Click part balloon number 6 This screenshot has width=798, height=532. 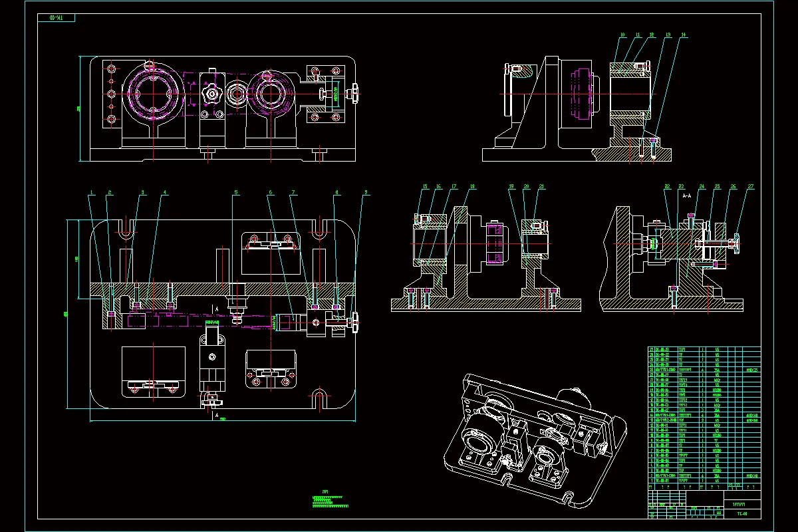[x=270, y=193]
